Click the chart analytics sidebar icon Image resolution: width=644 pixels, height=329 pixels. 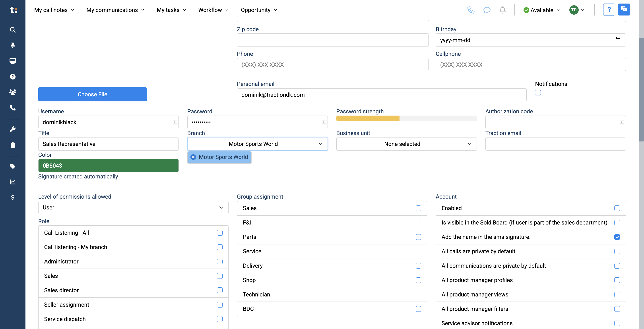pos(12,182)
